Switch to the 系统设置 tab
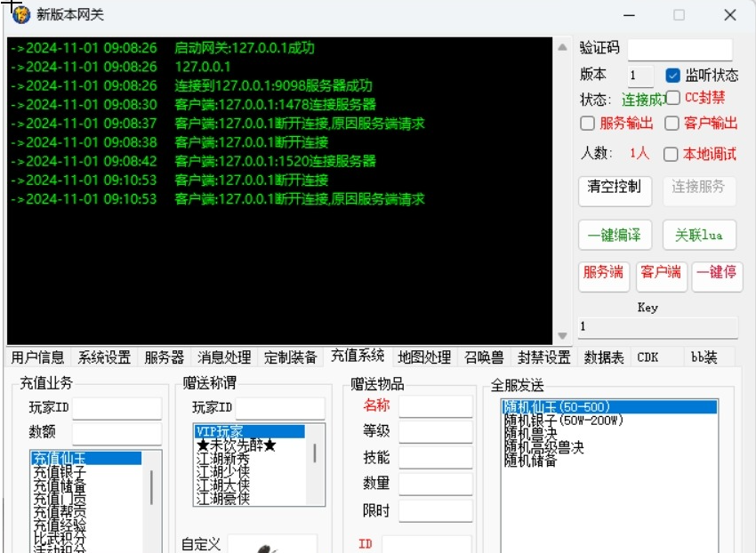This screenshot has height=553, width=756. coord(104,357)
